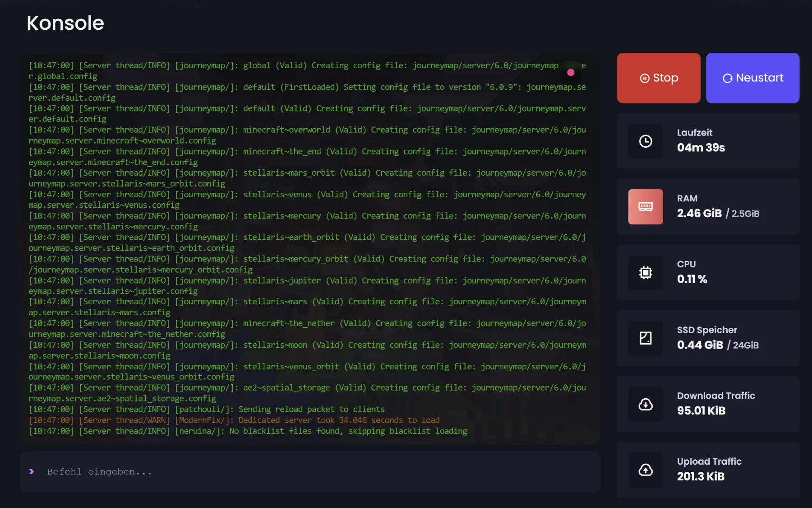Click the neruina blacklist log line
Screen dimensions: 812x508
click(248, 431)
